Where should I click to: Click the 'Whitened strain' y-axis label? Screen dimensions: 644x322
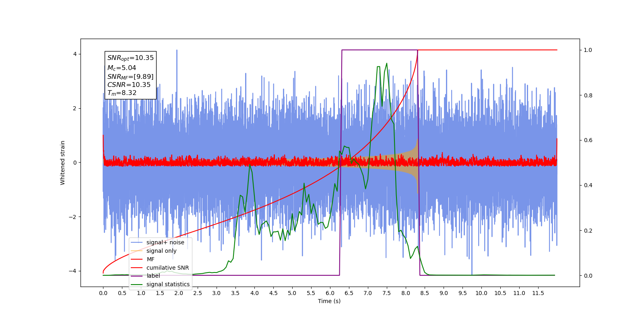click(x=63, y=163)
